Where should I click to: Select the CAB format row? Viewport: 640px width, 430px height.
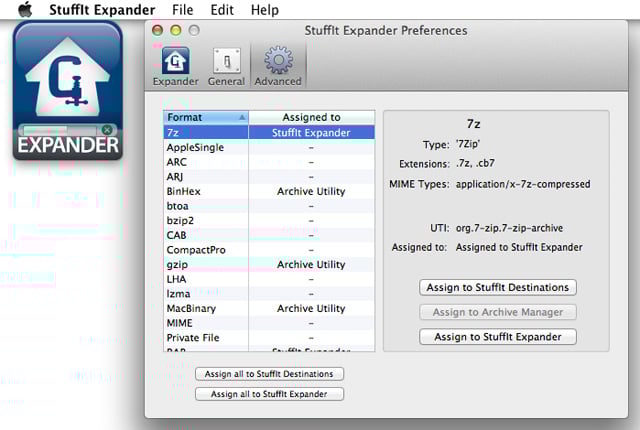point(269,235)
